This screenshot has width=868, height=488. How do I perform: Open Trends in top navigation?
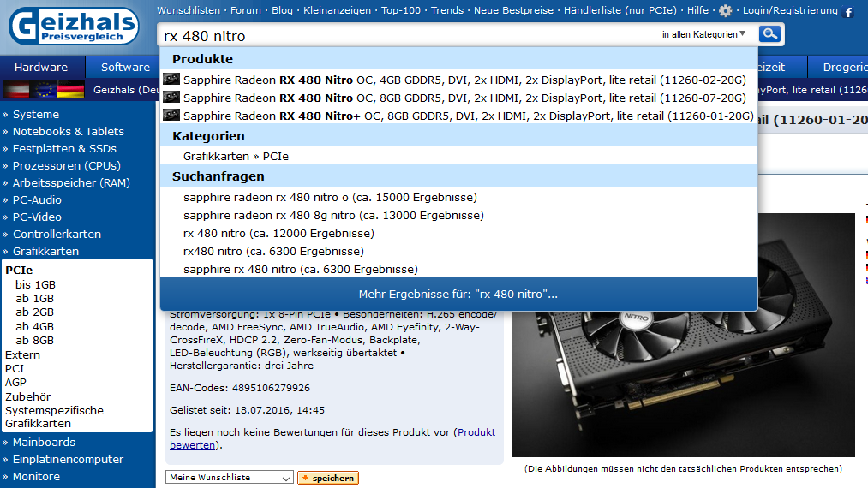pyautogui.click(x=447, y=10)
